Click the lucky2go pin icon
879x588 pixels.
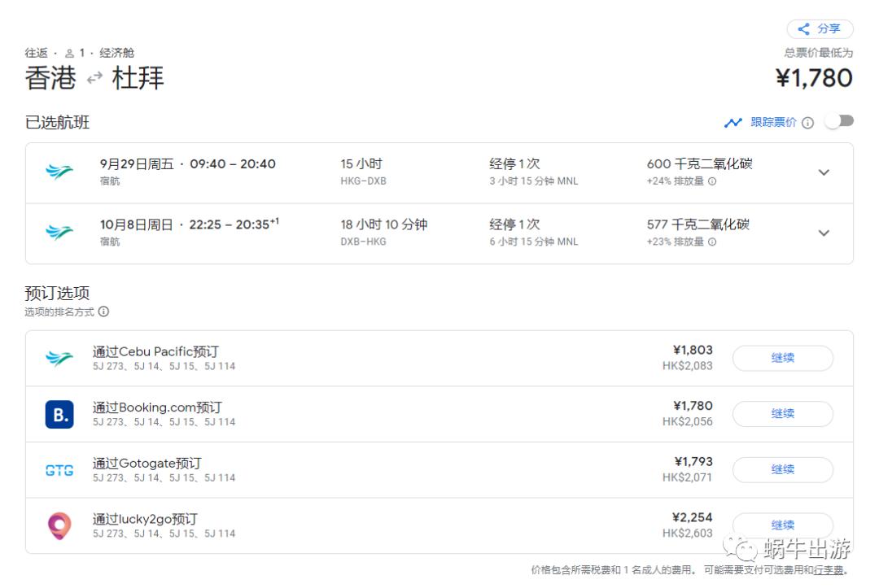[59, 525]
